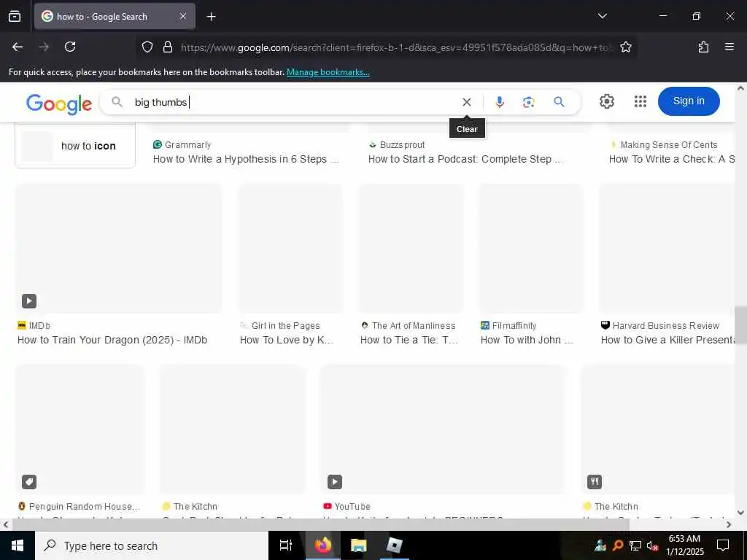Open The Art of Manliness tie thumbnail
Screen dimensions: 747x560
(411, 249)
